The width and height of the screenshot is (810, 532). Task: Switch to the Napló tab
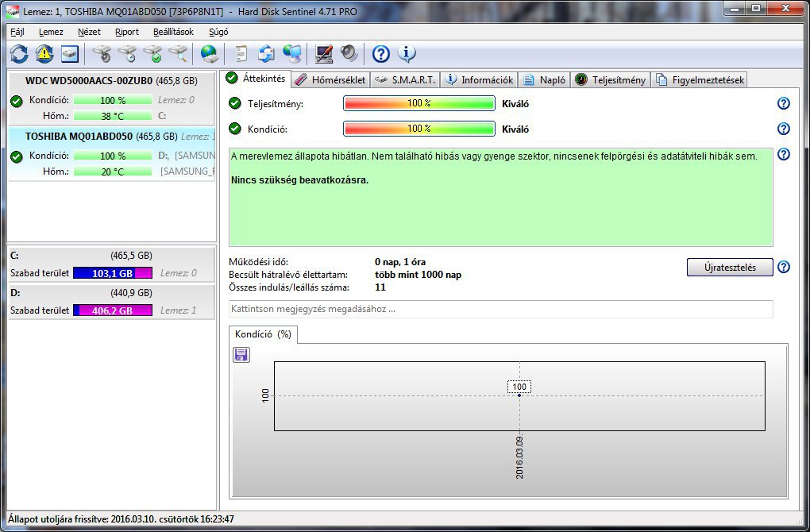point(545,80)
